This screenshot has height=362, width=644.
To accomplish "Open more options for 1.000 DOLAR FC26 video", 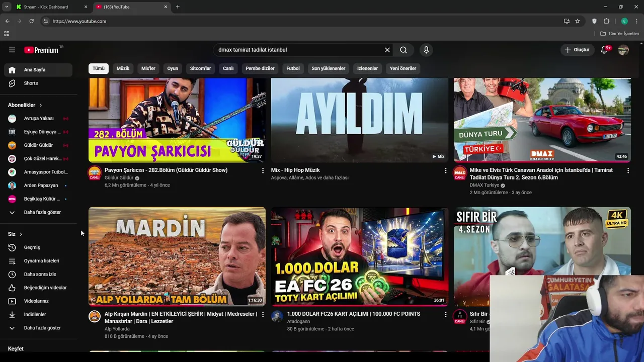I will click(x=445, y=315).
